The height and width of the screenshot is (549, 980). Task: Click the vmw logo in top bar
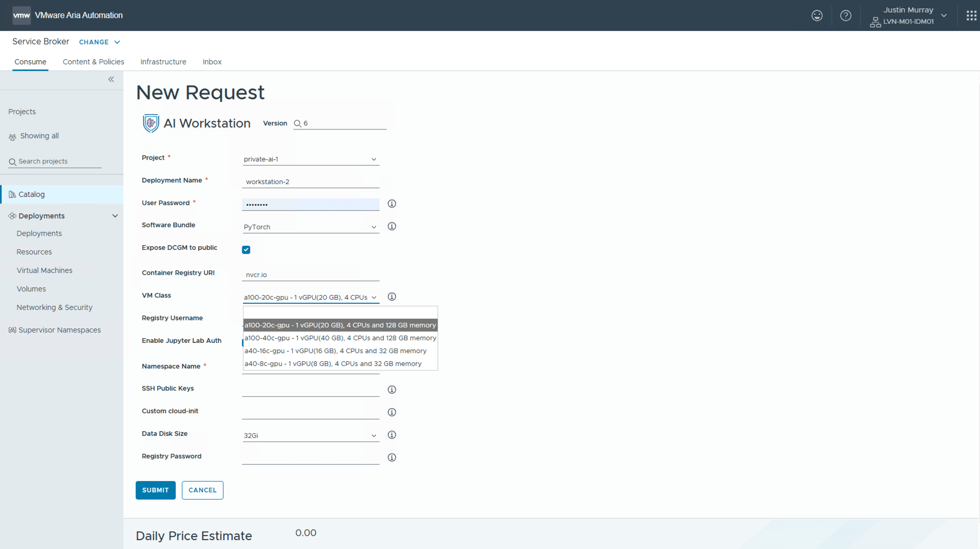point(22,15)
